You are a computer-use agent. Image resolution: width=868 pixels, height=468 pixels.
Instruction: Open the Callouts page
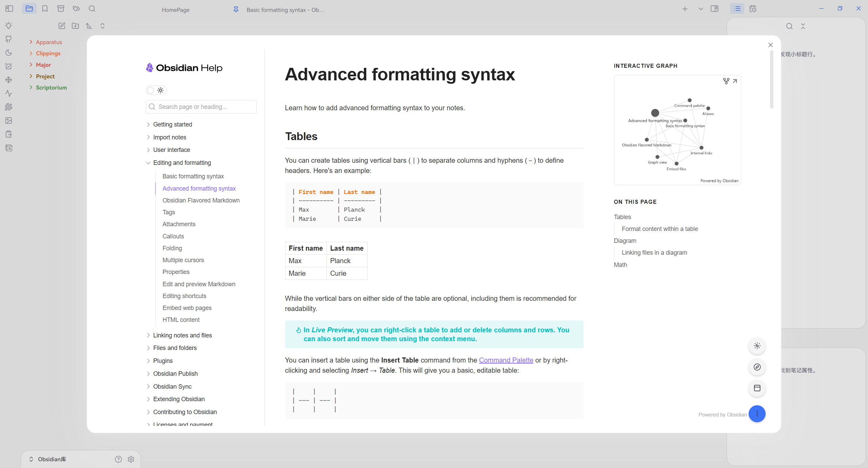click(173, 236)
